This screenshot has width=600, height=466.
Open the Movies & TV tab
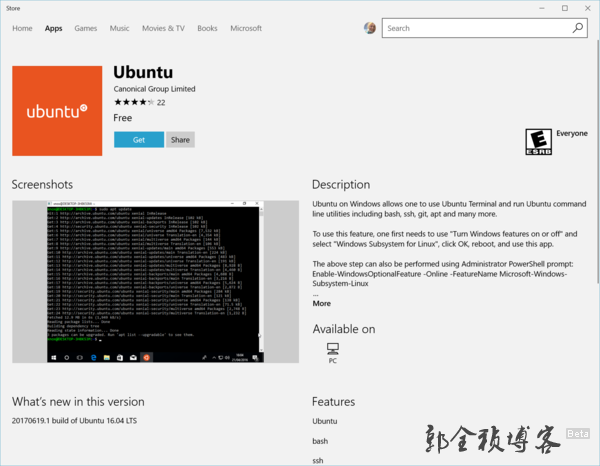[x=163, y=28]
